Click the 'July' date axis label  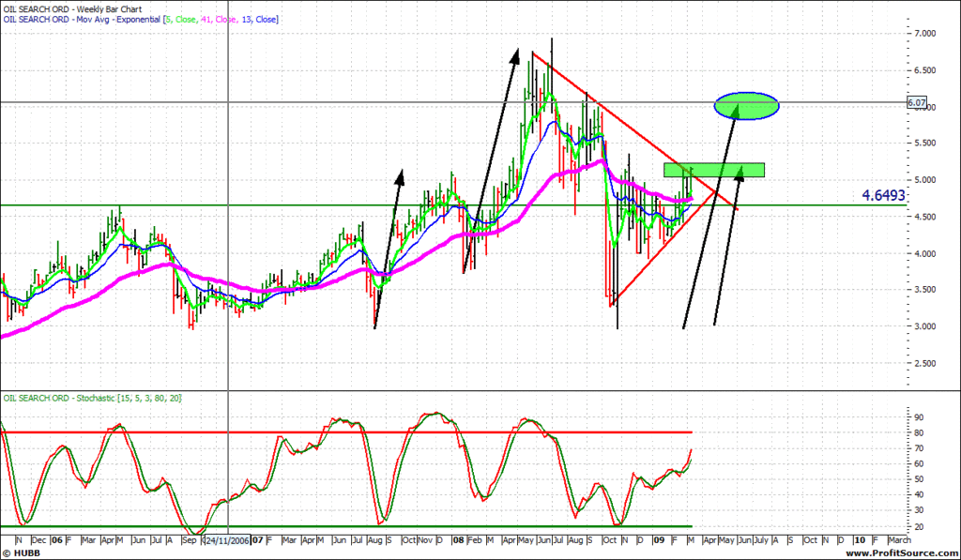click(x=760, y=540)
